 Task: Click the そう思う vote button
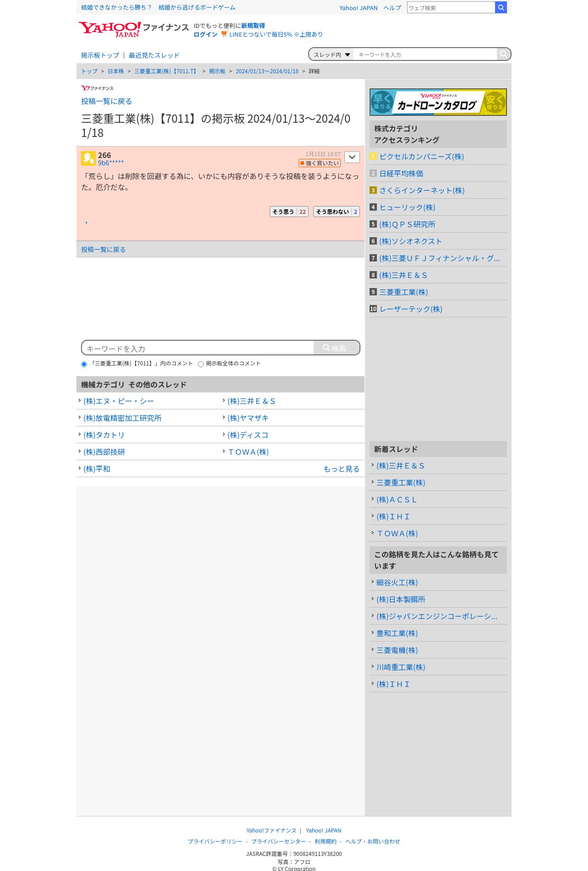pos(289,212)
